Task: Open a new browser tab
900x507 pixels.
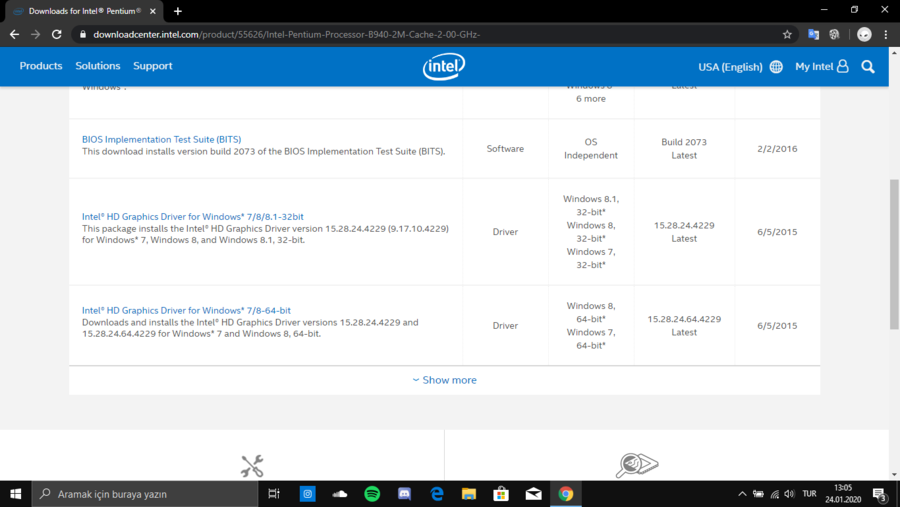Action: coord(177,11)
